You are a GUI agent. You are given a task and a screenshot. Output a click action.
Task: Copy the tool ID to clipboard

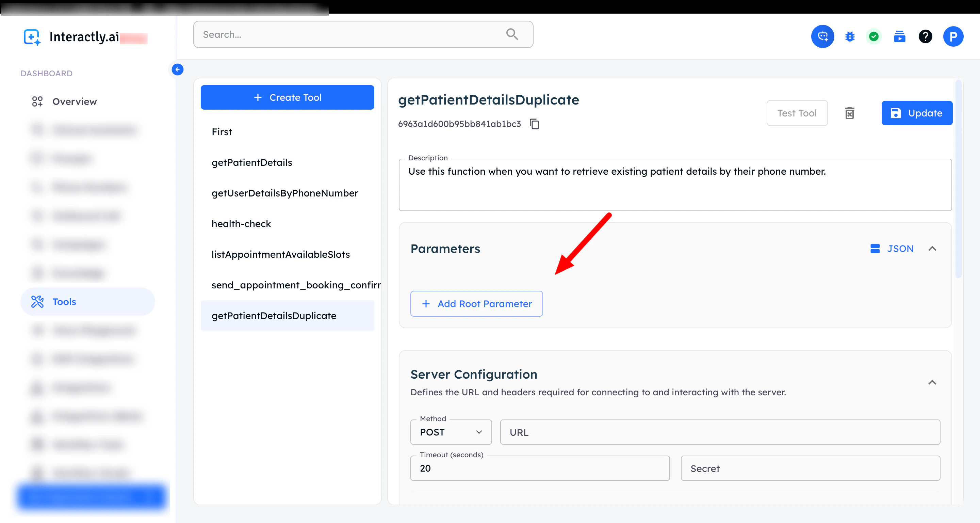534,124
